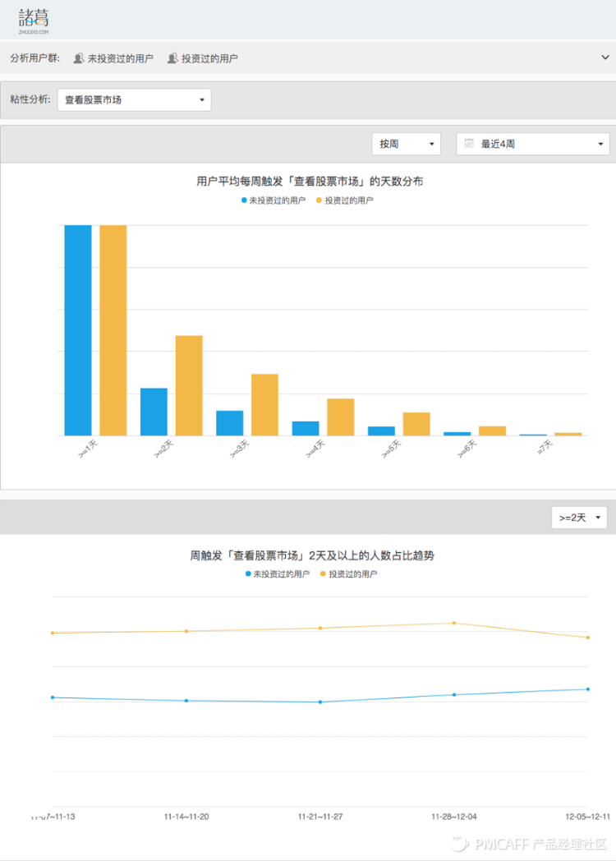Click the orange >=5天 bar
This screenshot has width=616, height=861.
(416, 424)
